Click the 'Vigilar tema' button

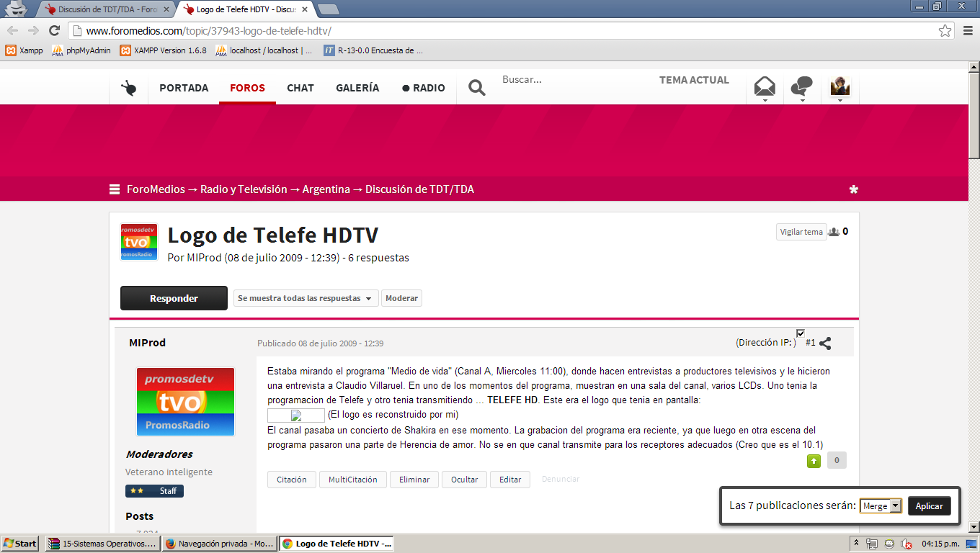tap(801, 232)
